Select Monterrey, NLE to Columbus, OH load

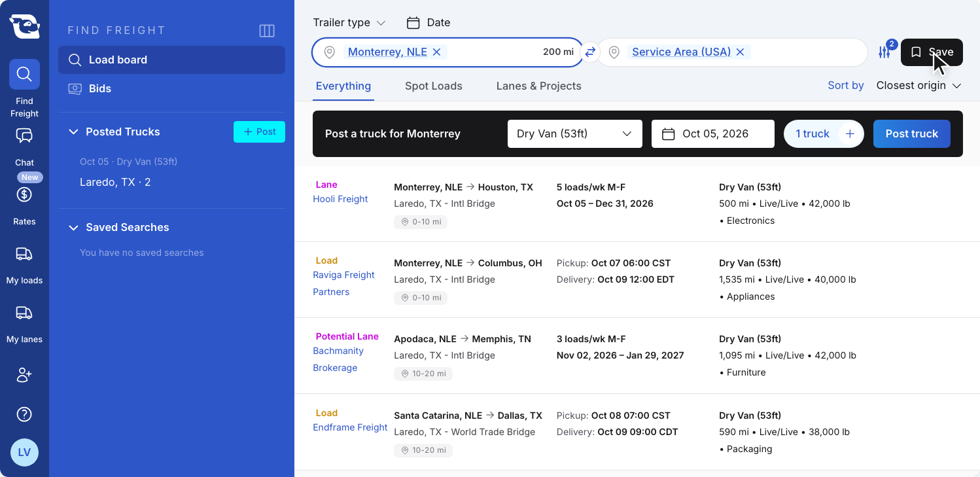[468, 263]
